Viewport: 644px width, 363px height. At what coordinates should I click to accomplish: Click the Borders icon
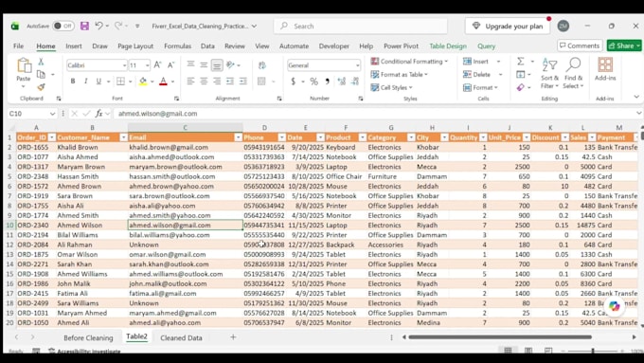(120, 81)
